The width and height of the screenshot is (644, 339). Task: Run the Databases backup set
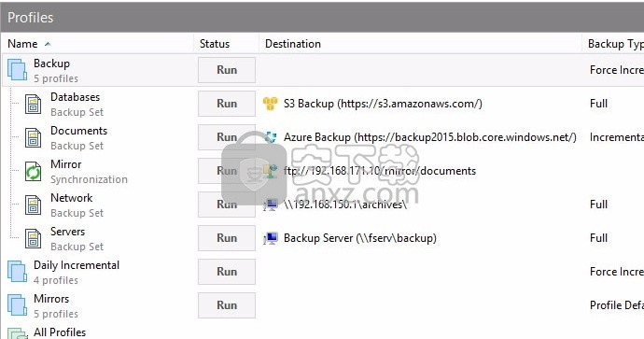pos(227,104)
